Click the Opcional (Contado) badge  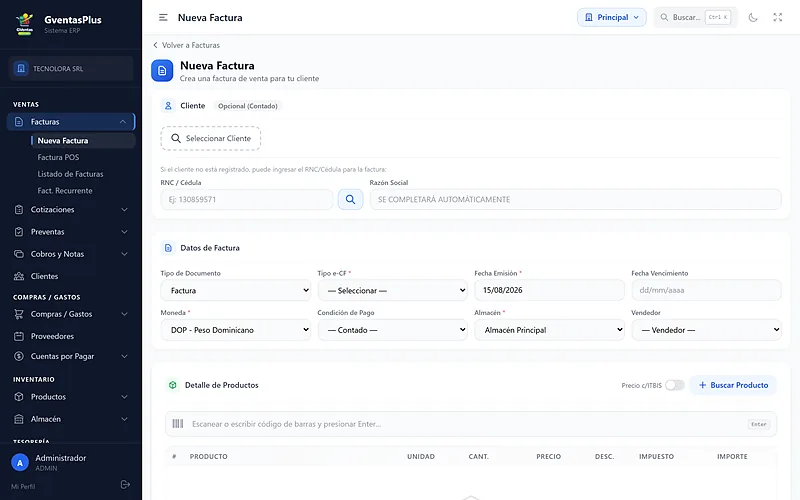pos(248,106)
